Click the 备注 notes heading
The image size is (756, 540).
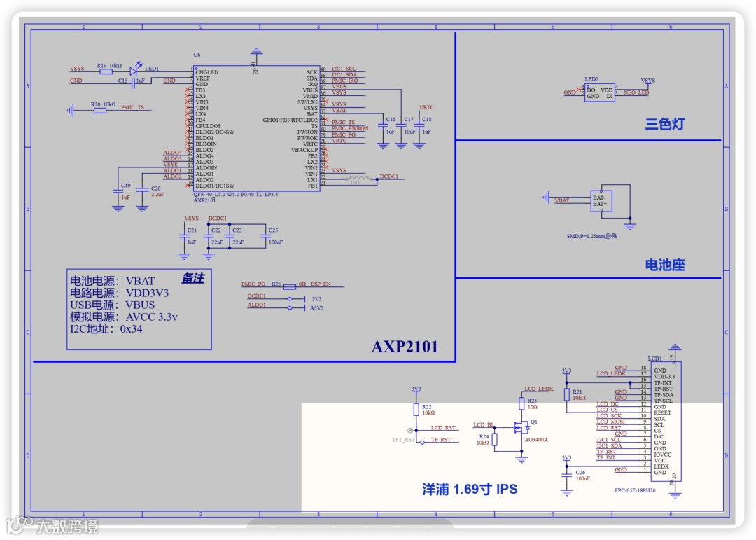tap(193, 279)
